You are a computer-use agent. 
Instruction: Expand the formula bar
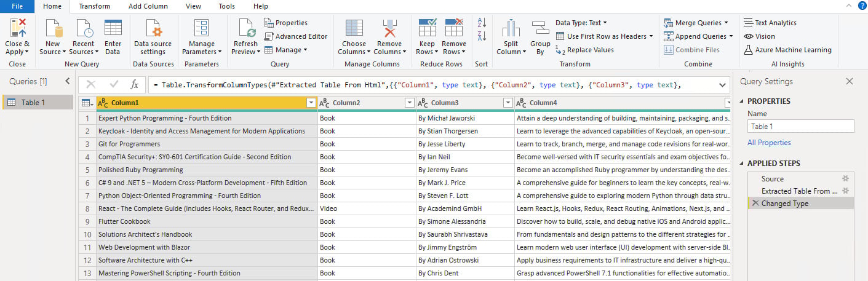(x=722, y=84)
